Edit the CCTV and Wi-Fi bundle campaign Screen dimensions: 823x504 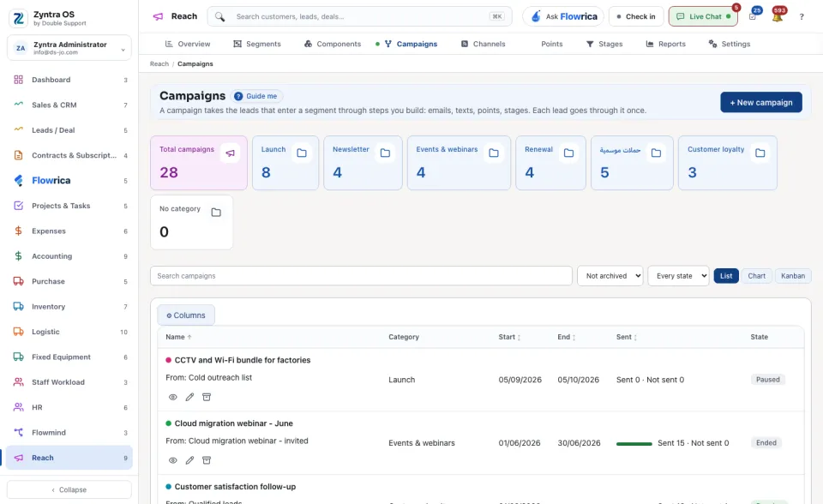coord(189,397)
